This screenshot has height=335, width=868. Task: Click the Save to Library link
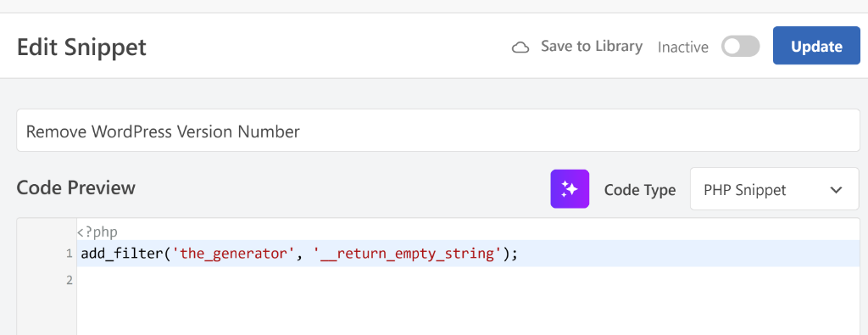point(592,47)
